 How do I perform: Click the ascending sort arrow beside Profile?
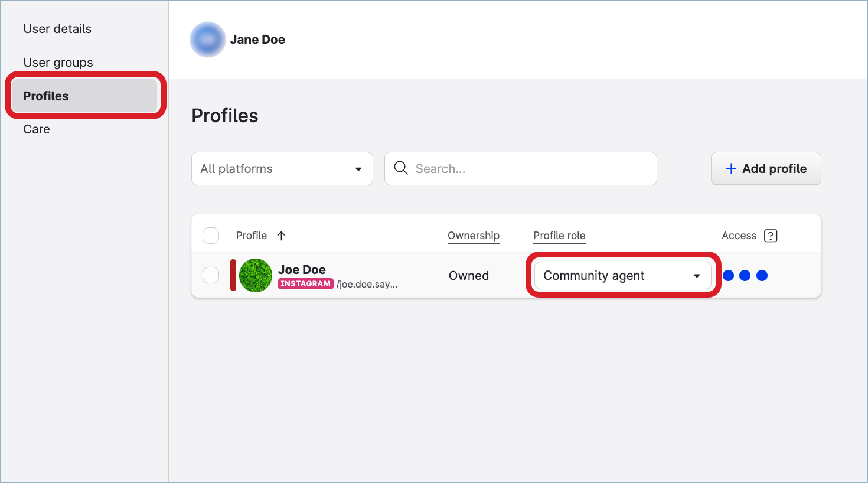coord(282,235)
